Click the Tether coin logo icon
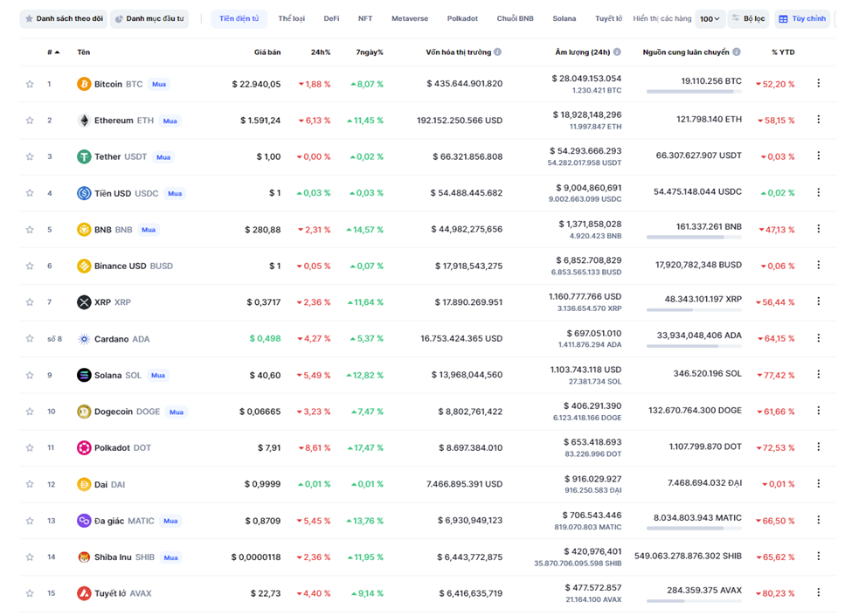852x616 pixels. (x=84, y=157)
